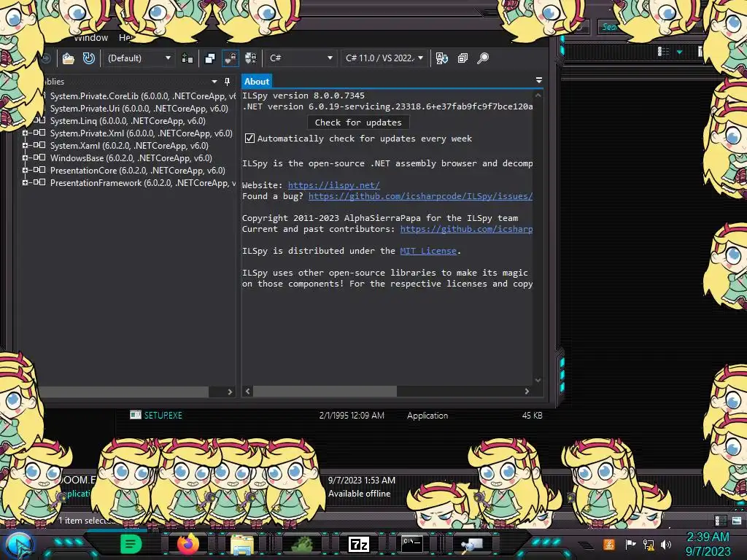Open the contributors GitHub link
Image resolution: width=747 pixels, height=560 pixels.
click(x=466, y=229)
